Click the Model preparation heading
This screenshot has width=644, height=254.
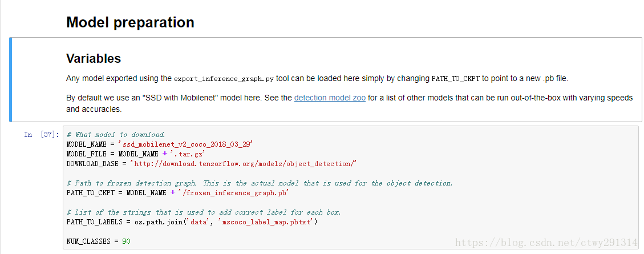tap(130, 22)
